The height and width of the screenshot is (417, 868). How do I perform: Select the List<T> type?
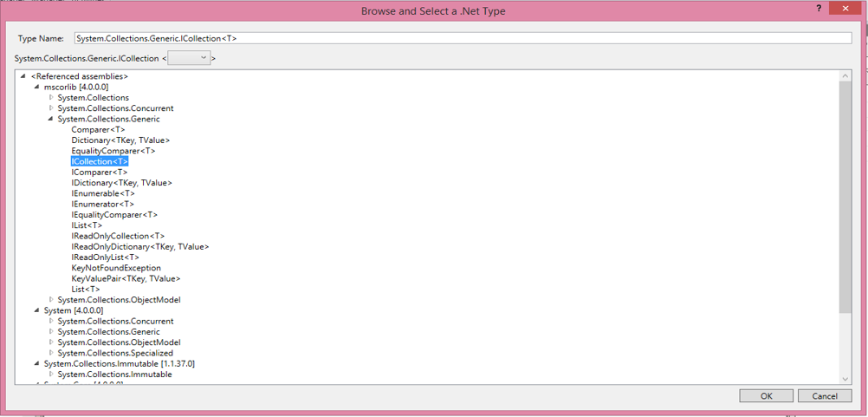point(85,290)
